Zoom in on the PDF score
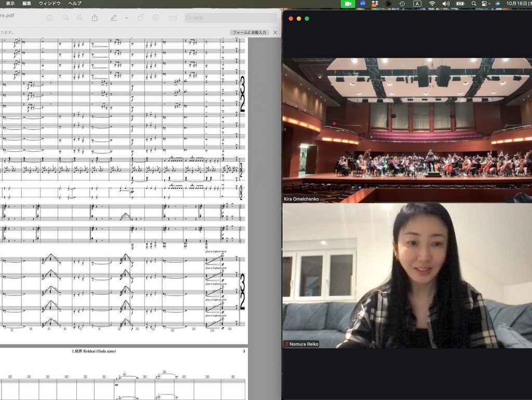Viewport: 532px width, 400px height. [x=79, y=18]
